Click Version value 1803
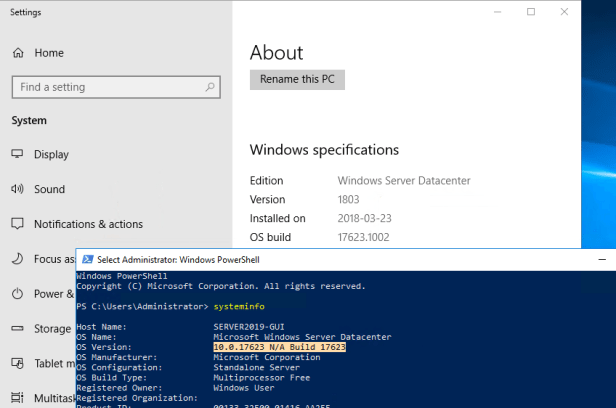Viewport: 616px width, 408px height. (x=348, y=199)
